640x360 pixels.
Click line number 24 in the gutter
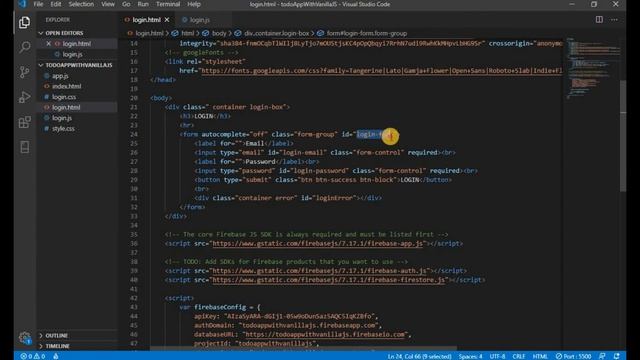(x=134, y=134)
